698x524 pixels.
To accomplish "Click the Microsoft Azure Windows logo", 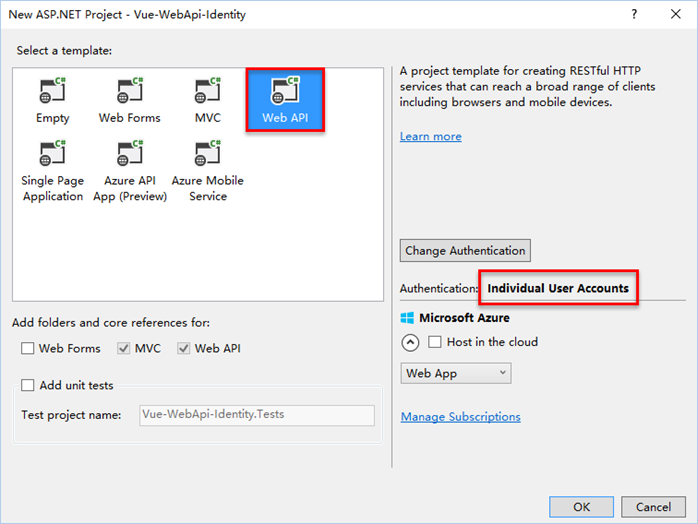I will [x=407, y=318].
